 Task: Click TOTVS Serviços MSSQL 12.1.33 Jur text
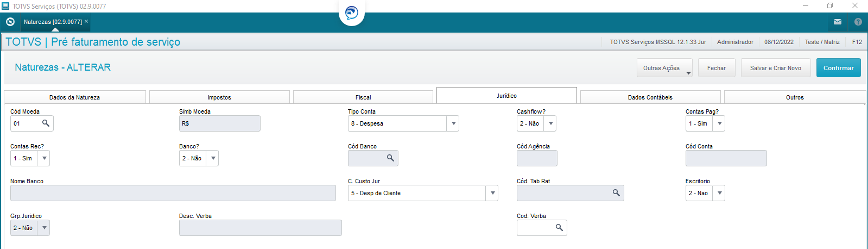(658, 42)
